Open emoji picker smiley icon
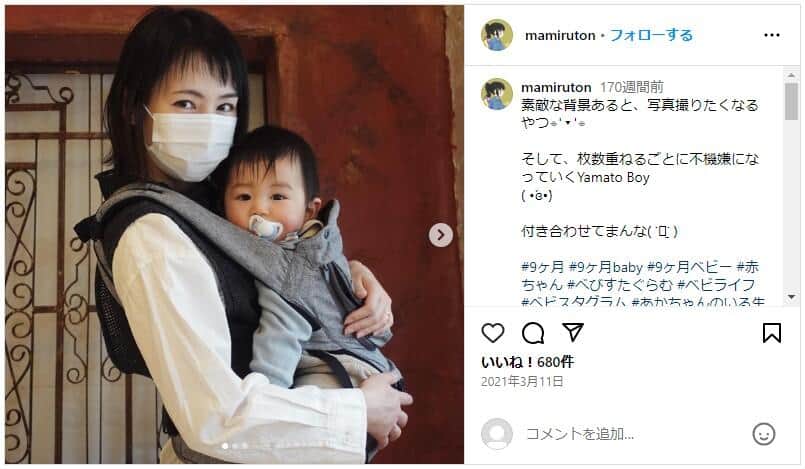The width and height of the screenshot is (805, 469). coord(763,434)
